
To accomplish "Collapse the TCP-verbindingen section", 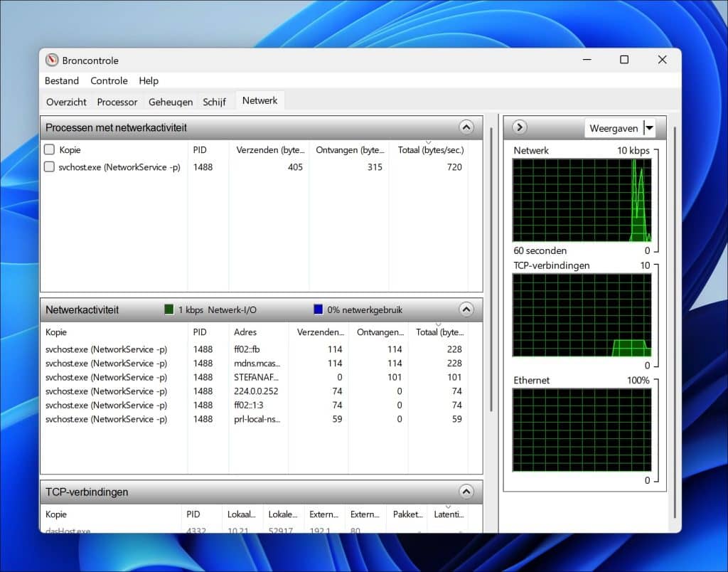I will 466,492.
